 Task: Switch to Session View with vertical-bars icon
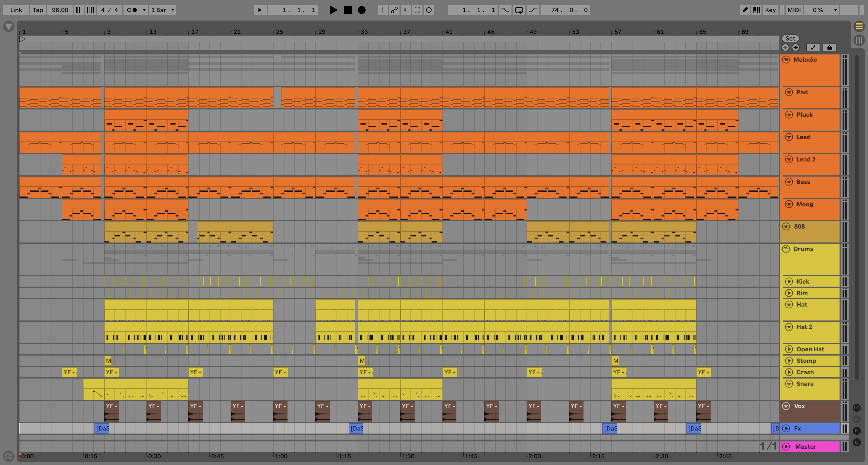coord(859,40)
